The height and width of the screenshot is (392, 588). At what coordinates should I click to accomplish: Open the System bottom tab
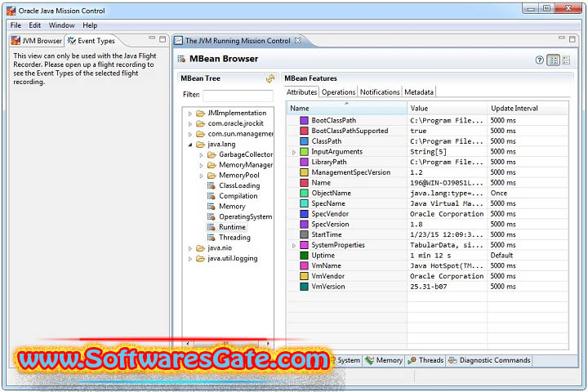point(348,360)
